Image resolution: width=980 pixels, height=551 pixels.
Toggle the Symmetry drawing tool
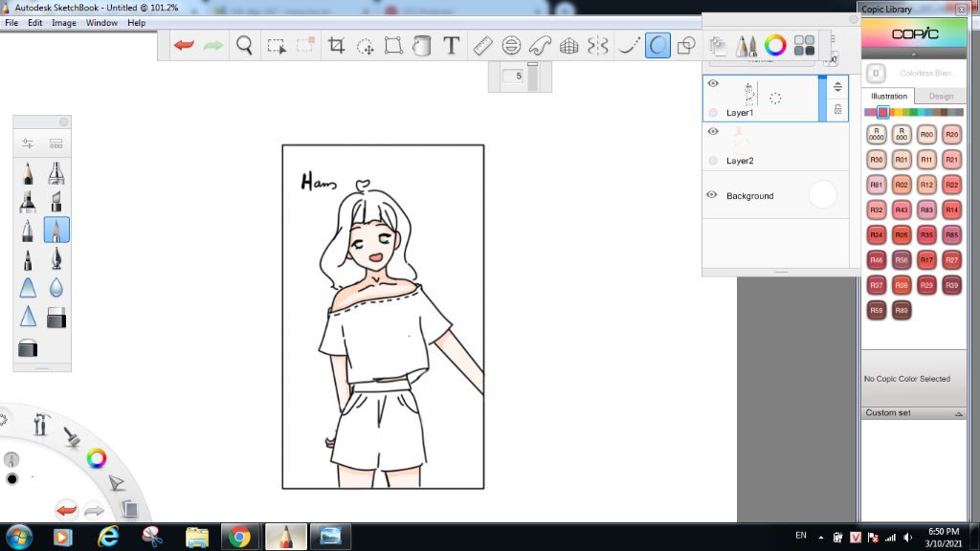[x=597, y=45]
